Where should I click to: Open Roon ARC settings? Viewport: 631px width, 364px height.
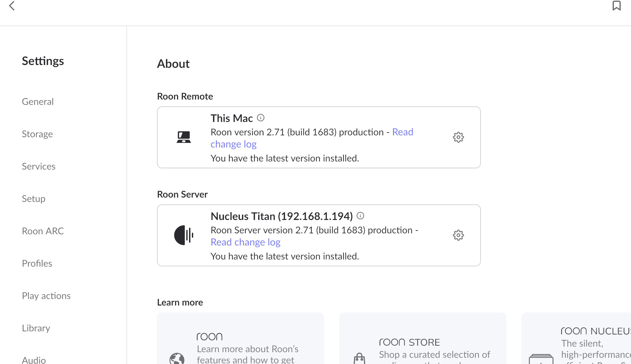coord(43,231)
